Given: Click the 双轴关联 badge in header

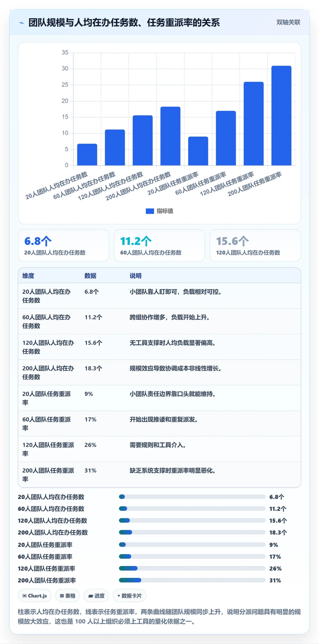Looking at the screenshot, I should [x=288, y=22].
